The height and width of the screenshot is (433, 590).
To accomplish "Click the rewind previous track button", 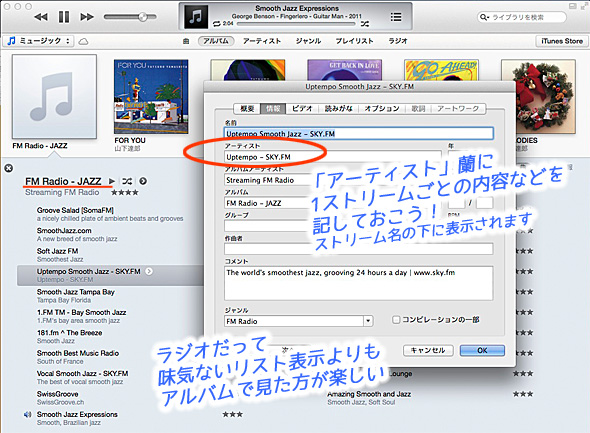I will tap(41, 17).
